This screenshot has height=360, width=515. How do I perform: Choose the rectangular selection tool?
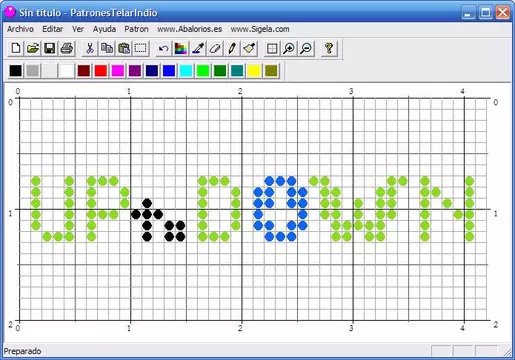tap(141, 49)
